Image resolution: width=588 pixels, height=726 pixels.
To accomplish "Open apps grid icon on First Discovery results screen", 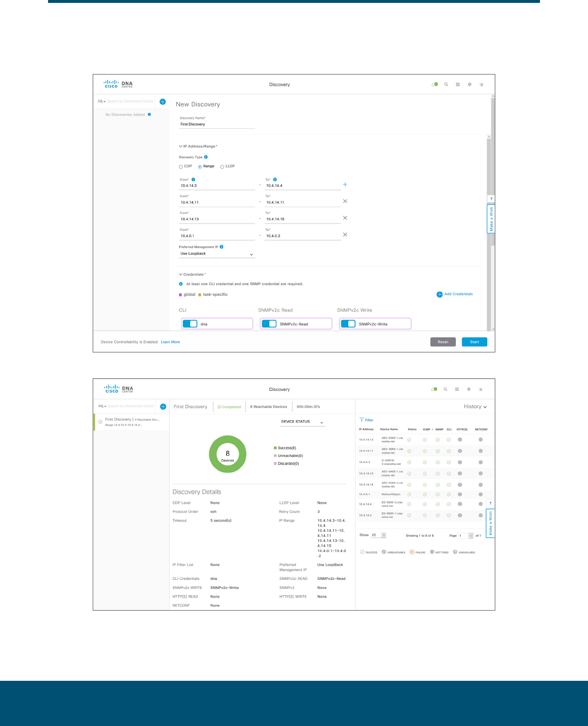I will [457, 389].
